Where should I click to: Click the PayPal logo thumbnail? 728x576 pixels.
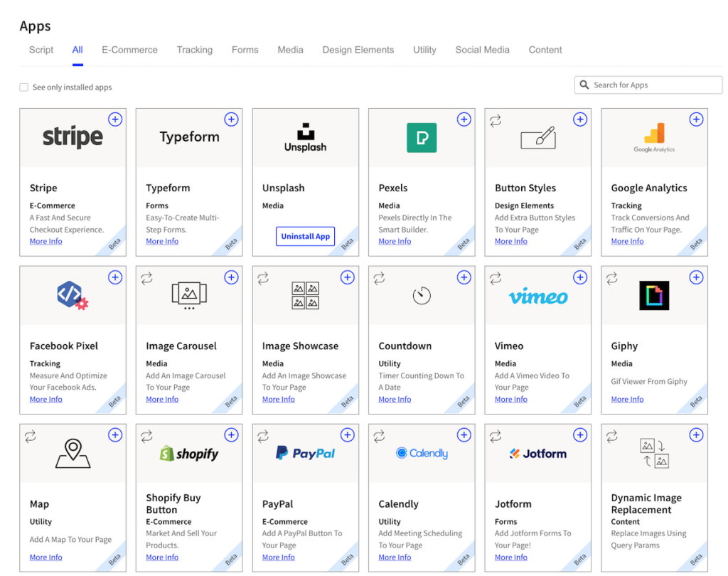pyautogui.click(x=305, y=453)
